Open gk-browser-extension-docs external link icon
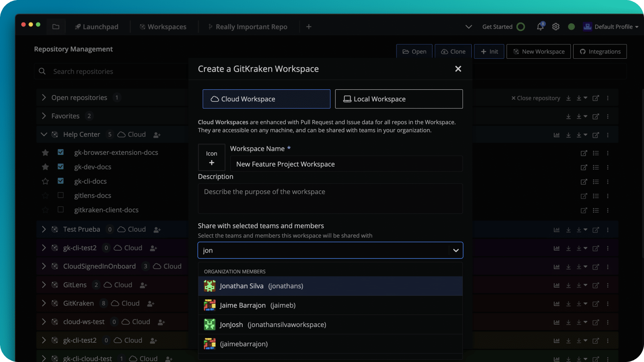This screenshot has height=362, width=644. coord(584,153)
